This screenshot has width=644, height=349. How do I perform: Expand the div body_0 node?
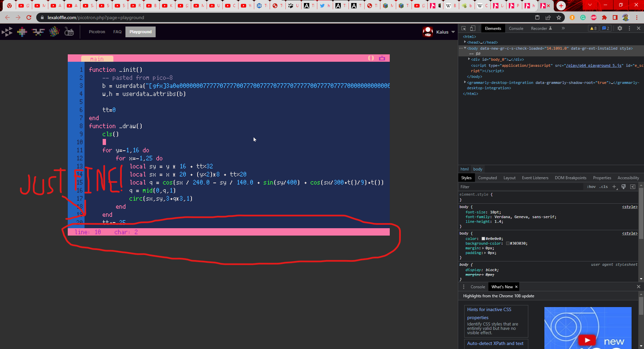point(469,59)
